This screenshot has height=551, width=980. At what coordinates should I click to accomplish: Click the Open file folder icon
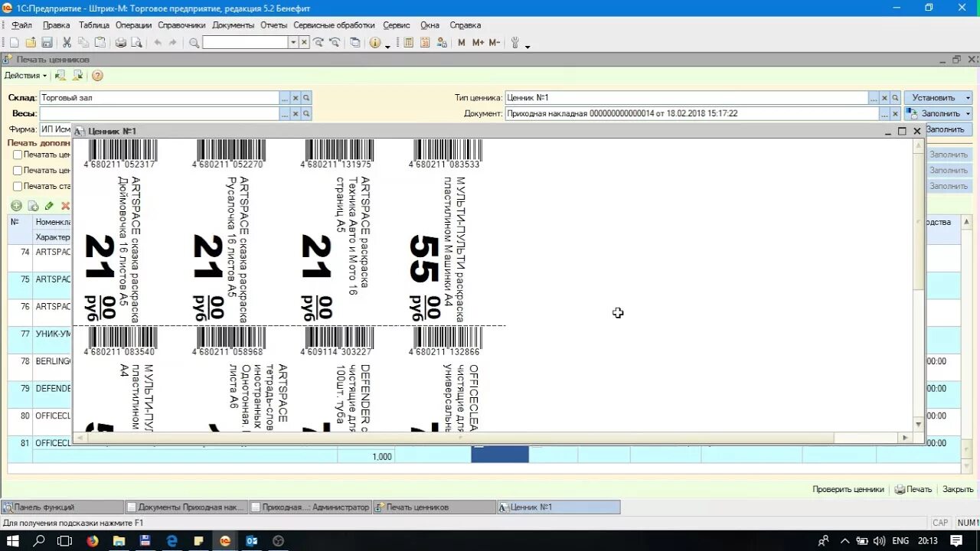click(31, 43)
